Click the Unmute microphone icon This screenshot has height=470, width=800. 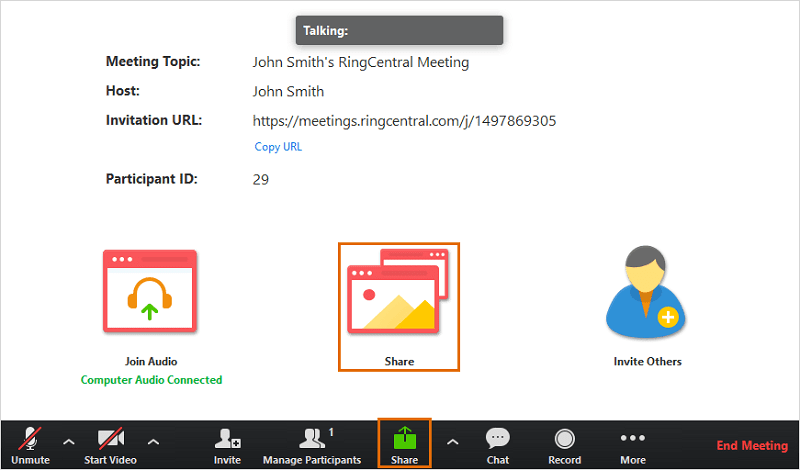coord(30,438)
